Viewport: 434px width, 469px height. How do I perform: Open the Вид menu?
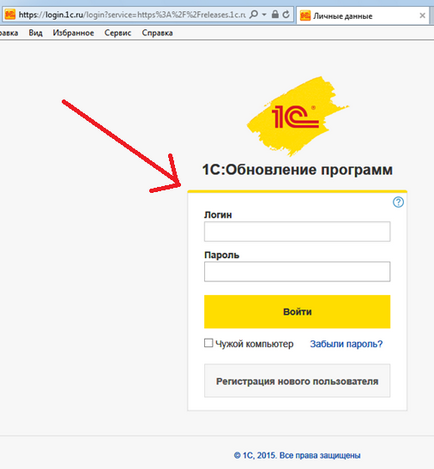tap(35, 33)
